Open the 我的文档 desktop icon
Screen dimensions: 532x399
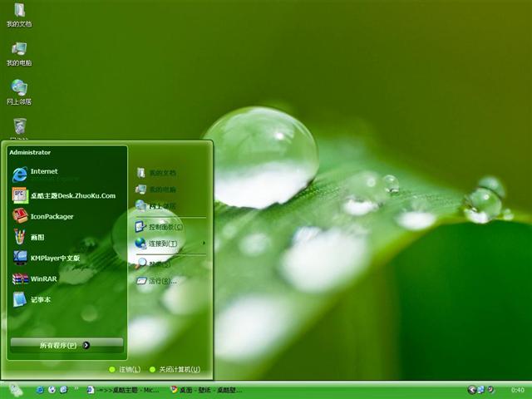coord(19,15)
